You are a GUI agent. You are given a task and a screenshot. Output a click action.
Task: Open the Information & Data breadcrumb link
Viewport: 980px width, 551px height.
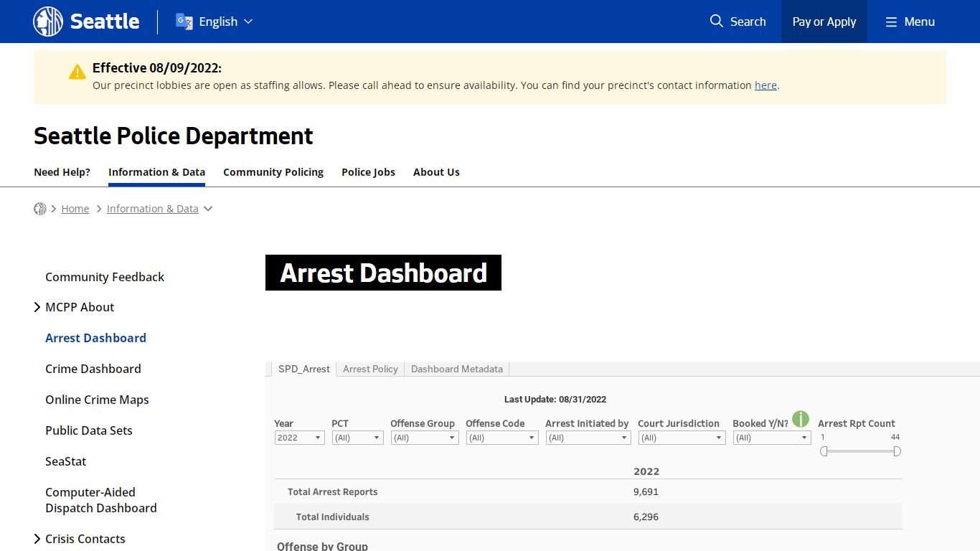[153, 209]
